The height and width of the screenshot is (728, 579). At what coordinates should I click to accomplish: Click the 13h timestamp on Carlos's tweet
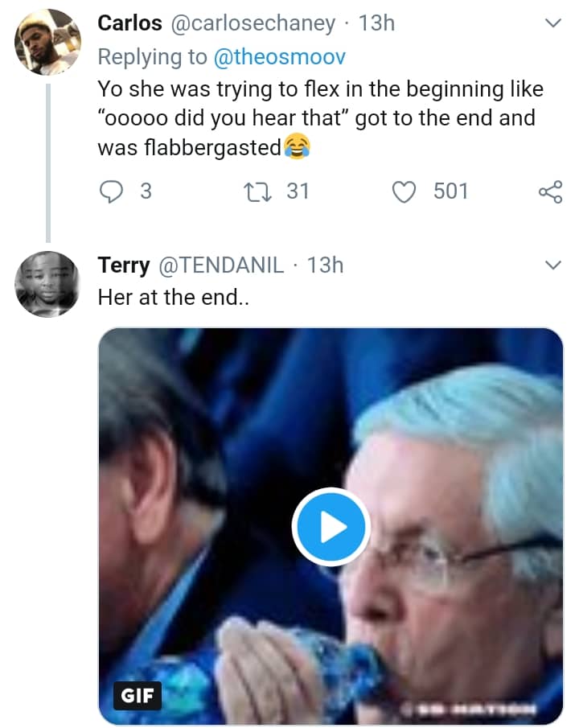376,23
